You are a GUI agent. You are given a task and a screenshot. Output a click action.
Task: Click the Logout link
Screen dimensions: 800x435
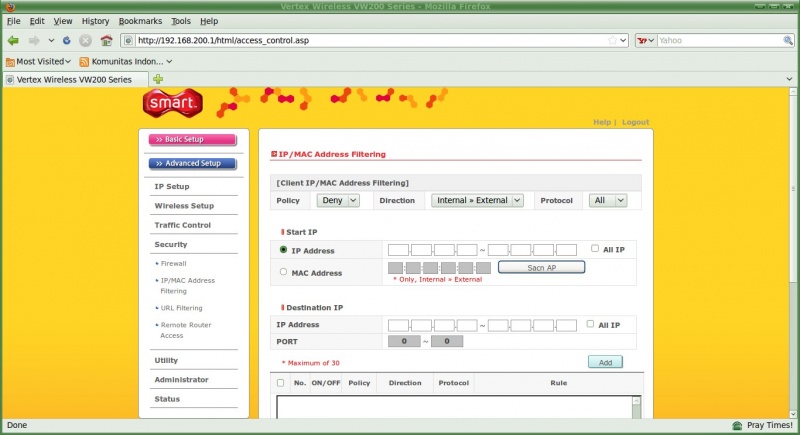pos(635,122)
